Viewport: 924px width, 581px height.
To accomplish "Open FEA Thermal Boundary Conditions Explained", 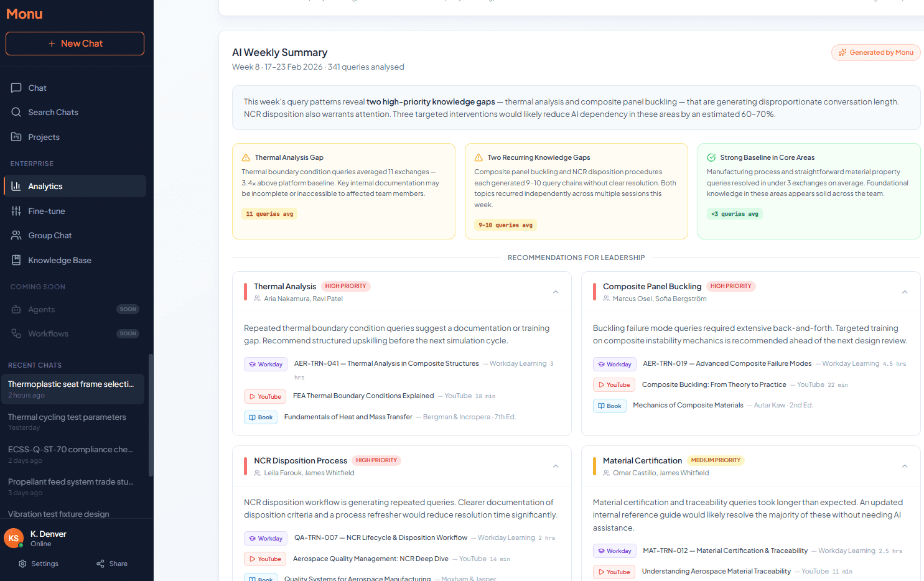I will pos(363,396).
